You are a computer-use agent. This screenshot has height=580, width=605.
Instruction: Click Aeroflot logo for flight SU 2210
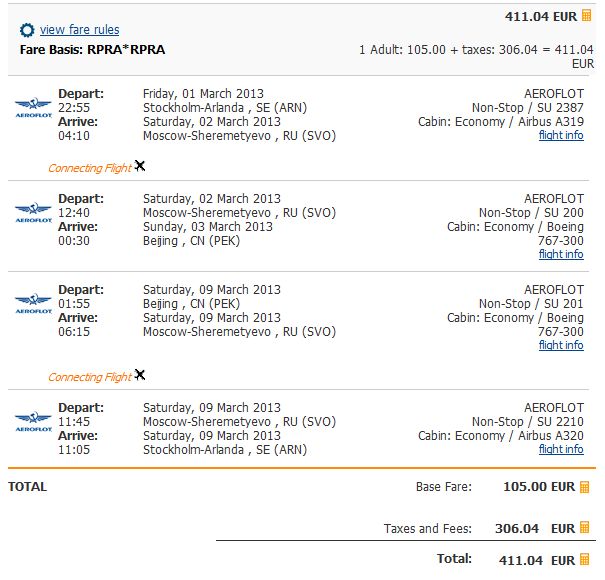point(33,421)
